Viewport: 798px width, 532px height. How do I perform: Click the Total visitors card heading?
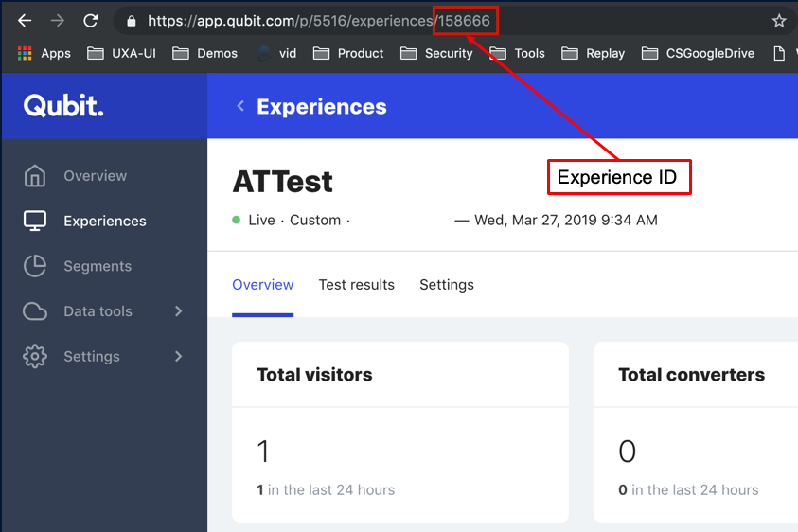point(314,375)
